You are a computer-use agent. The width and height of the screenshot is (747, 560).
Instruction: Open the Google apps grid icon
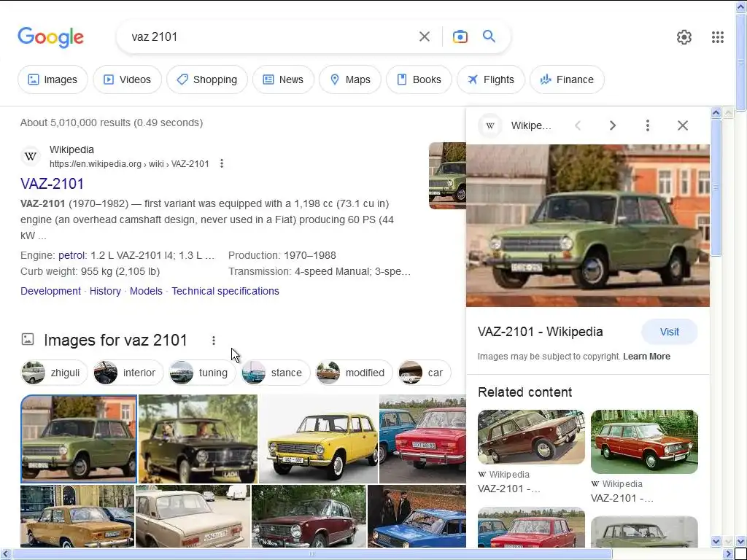click(718, 37)
